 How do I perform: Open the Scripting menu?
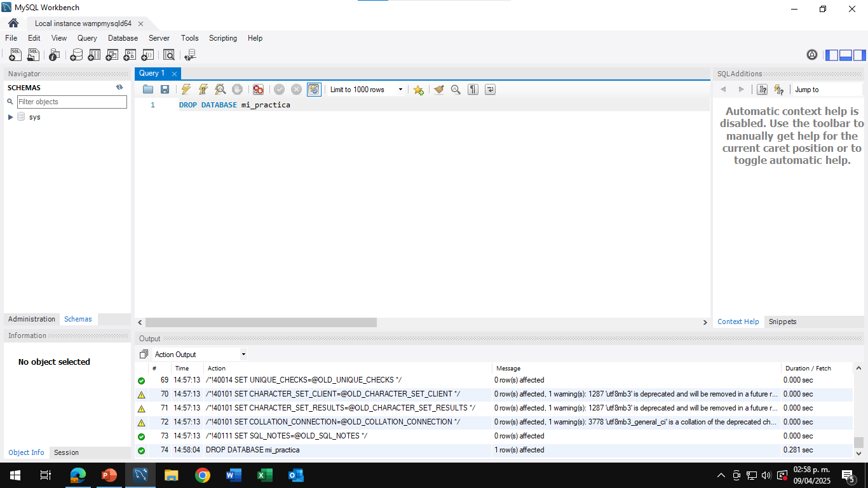pyautogui.click(x=223, y=38)
